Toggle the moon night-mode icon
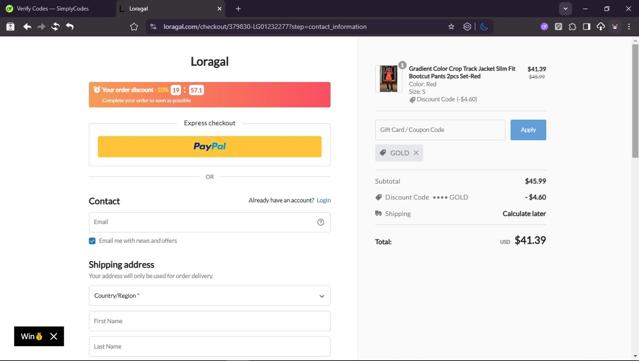 pyautogui.click(x=484, y=26)
